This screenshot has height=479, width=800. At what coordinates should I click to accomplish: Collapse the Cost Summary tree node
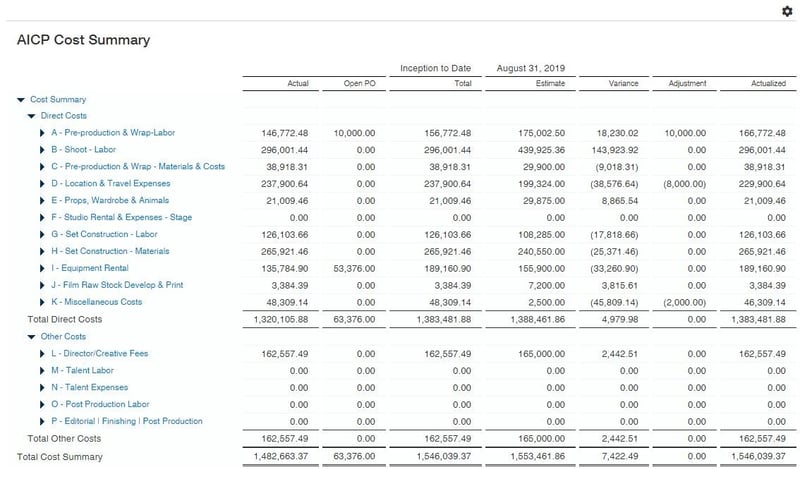(x=21, y=100)
